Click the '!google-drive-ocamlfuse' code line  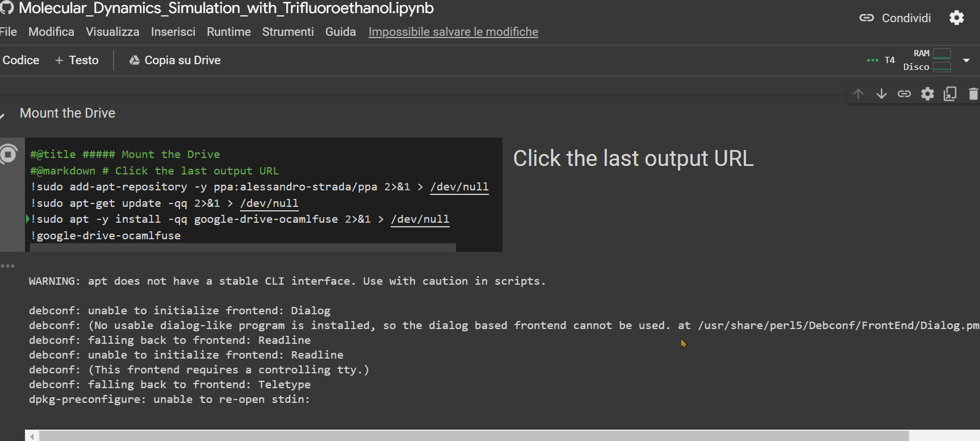pyautogui.click(x=106, y=236)
